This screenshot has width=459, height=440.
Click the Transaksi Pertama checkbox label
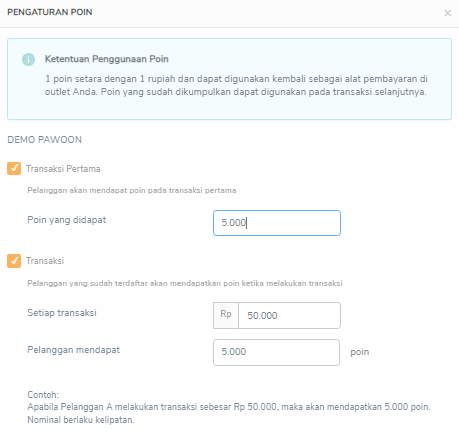[x=63, y=169]
